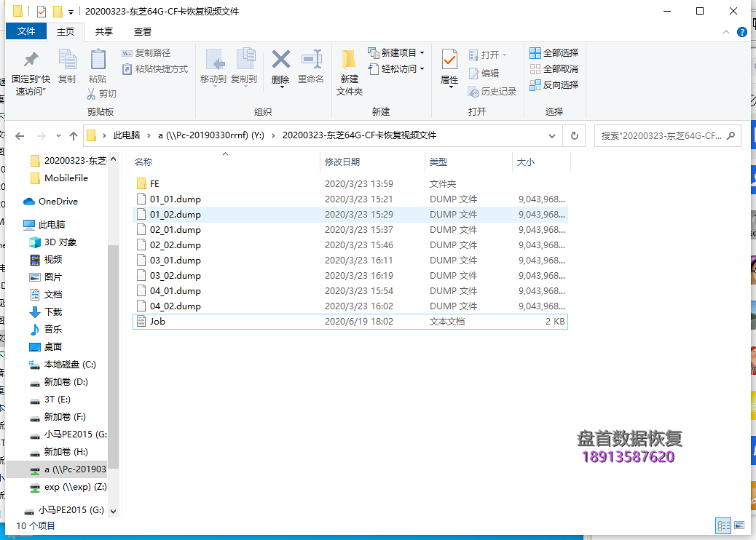Click 此电脑 in the address bar

tap(126, 135)
